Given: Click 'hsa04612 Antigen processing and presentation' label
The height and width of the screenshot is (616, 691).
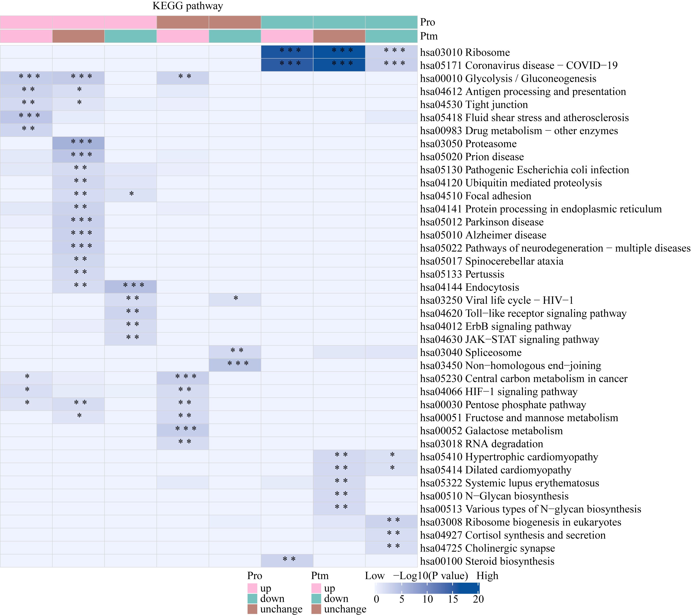Looking at the screenshot, I should [523, 91].
